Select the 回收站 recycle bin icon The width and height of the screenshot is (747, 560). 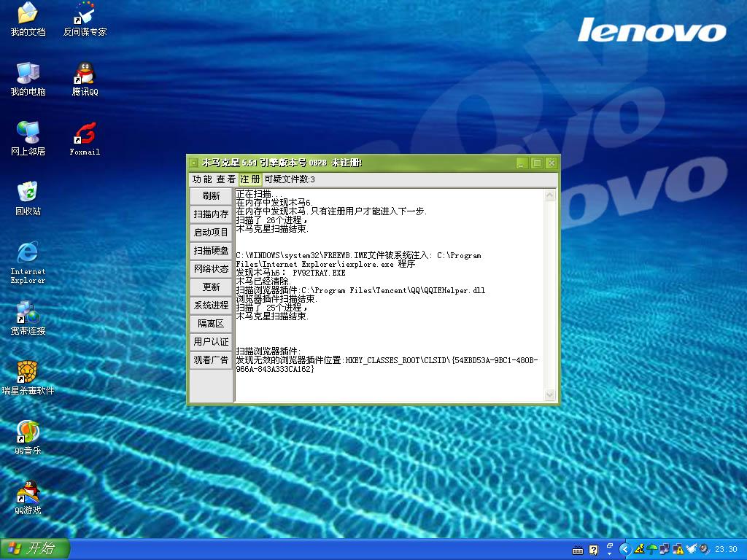[x=28, y=198]
